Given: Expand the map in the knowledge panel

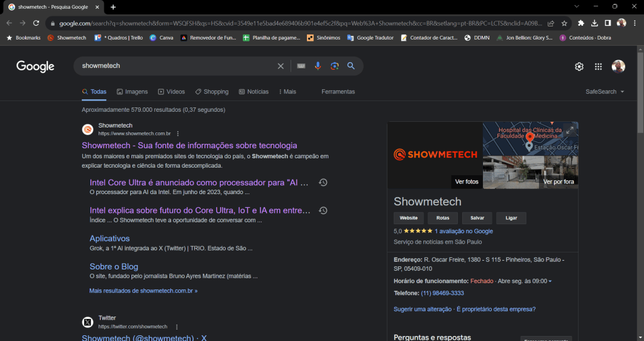Looking at the screenshot, I should point(570,131).
